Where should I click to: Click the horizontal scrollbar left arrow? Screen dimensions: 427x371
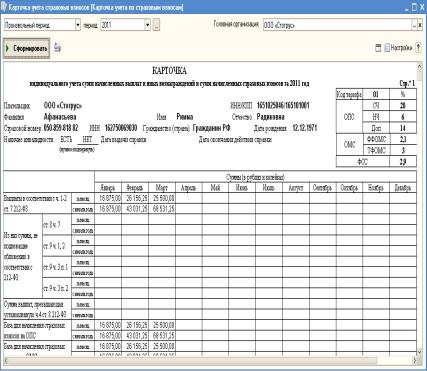[7, 360]
